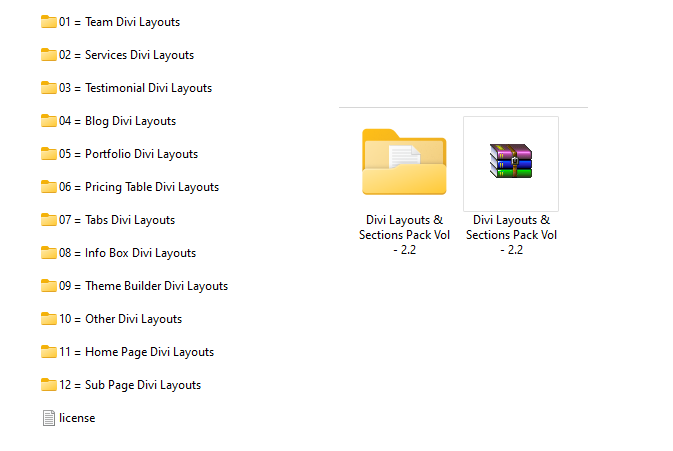673x451 pixels.
Task: Click the folder icon for 02 = Services Divi Layouts
Action: 49,54
